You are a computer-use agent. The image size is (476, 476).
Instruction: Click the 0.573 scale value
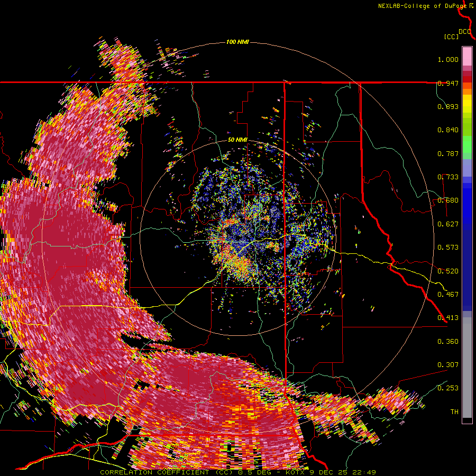point(448,248)
